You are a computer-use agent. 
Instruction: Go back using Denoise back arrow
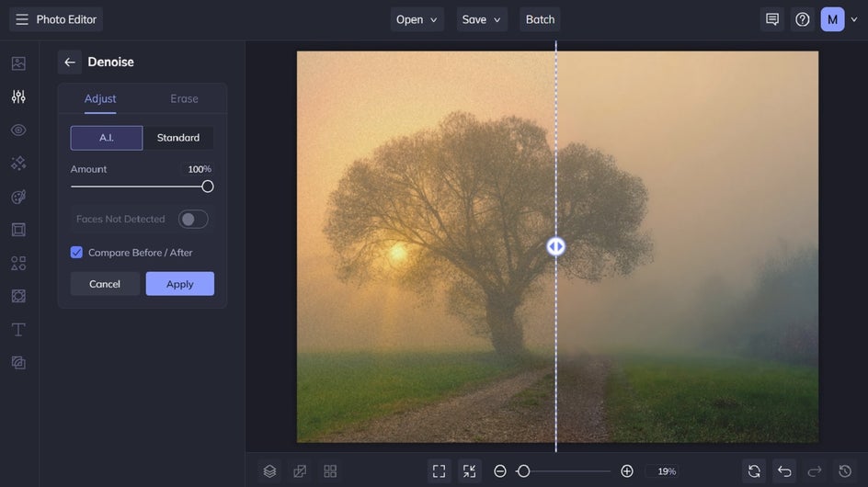pyautogui.click(x=70, y=62)
